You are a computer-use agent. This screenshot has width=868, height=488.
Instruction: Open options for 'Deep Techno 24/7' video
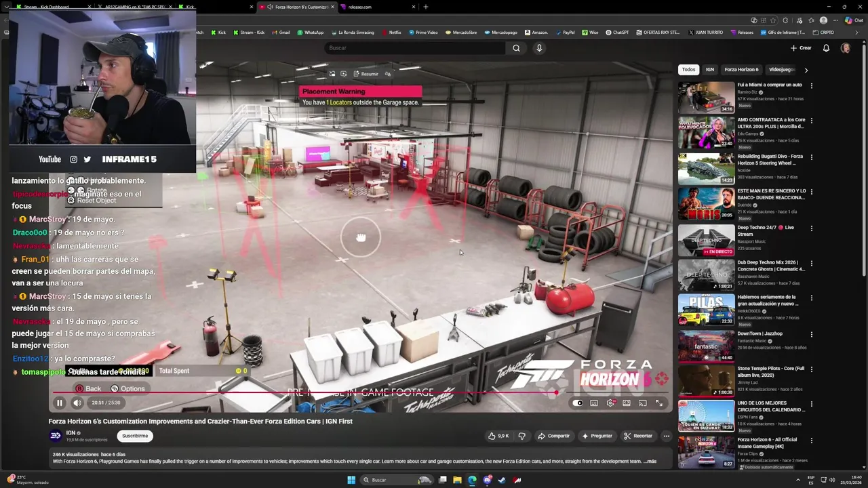[x=811, y=228]
